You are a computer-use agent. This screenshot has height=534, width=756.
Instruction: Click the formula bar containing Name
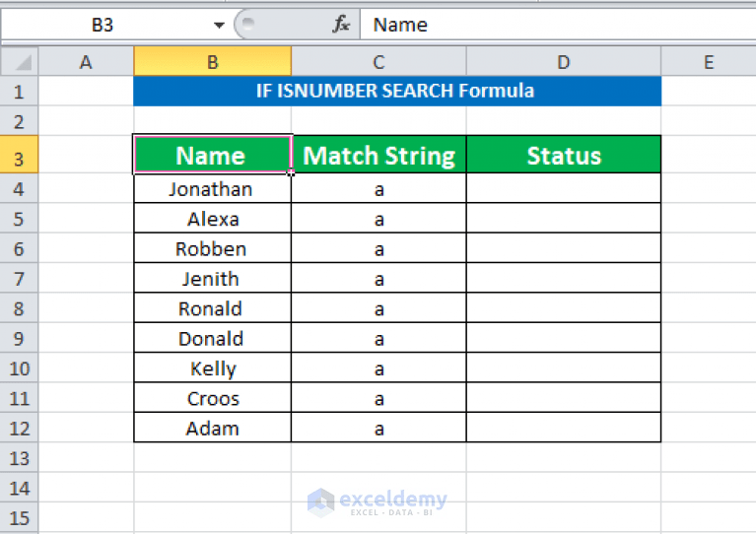[x=557, y=25]
